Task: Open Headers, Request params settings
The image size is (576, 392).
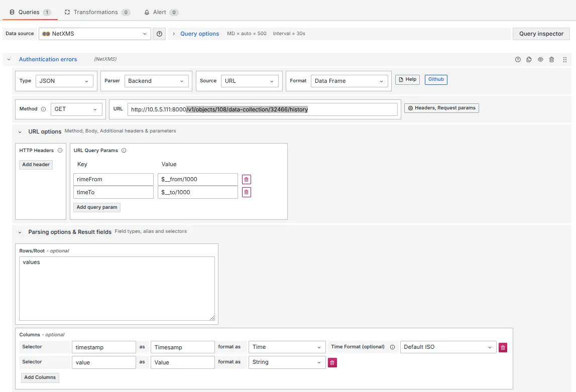Action: 441,108
